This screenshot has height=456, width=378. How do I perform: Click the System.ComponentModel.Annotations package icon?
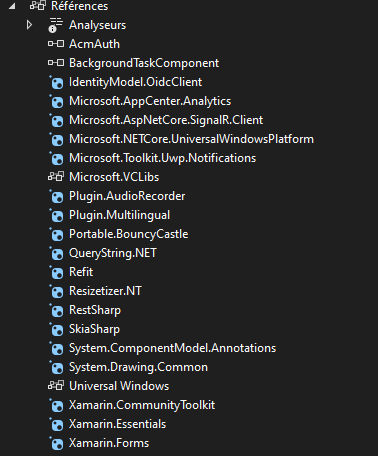57,348
